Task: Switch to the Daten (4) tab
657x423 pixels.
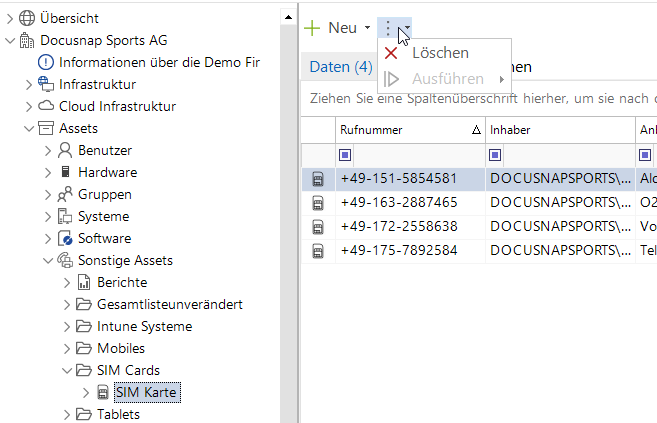Action: click(340, 67)
